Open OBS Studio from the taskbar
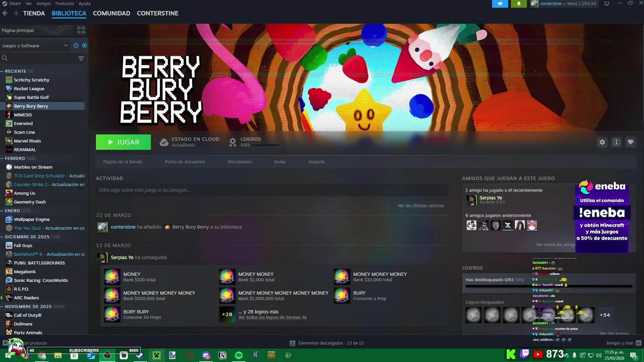This screenshot has width=644, height=362. (107, 355)
